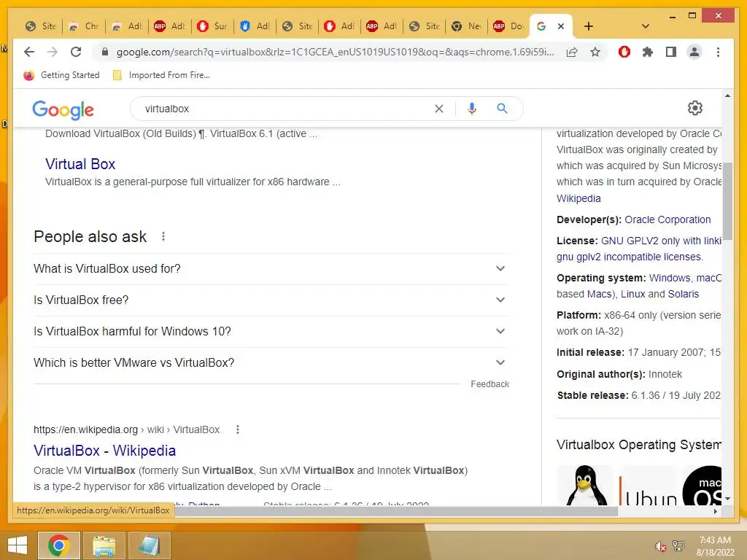Open the Wikipedia result options menu
Image resolution: width=747 pixels, height=560 pixels.
(x=238, y=429)
